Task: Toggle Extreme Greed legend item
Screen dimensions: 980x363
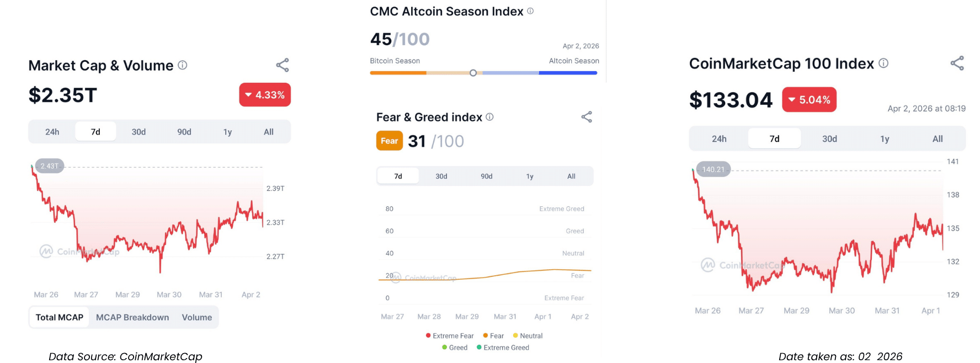Action: click(503, 348)
